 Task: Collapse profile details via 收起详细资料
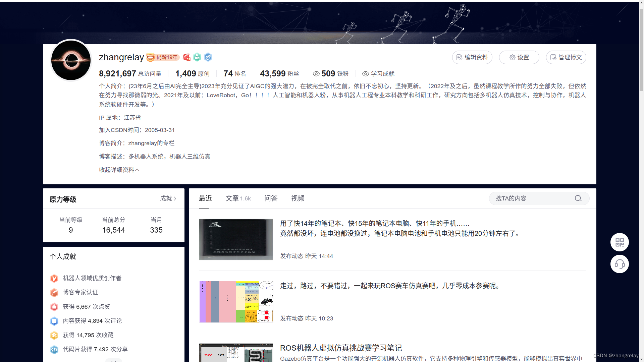(119, 170)
